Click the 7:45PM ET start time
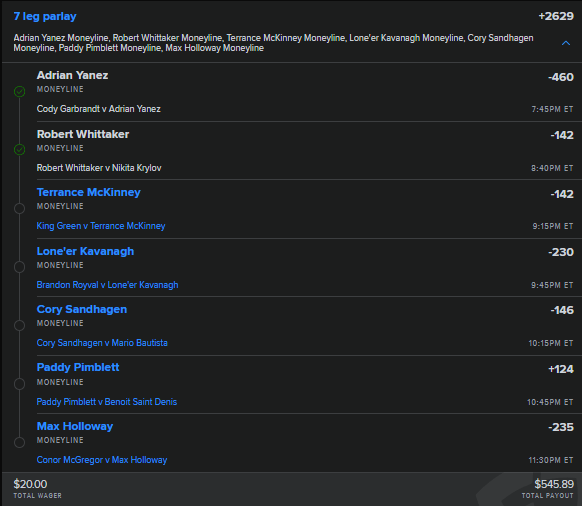Viewport: 582px width, 506px height. [x=552, y=109]
